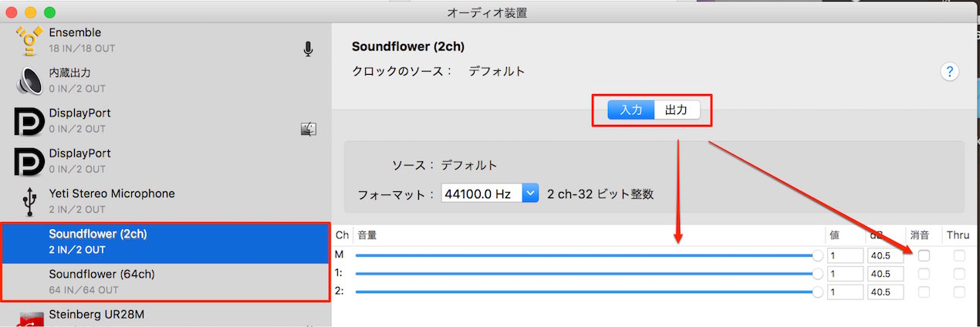Click the window zoom green button
Image resolution: width=980 pixels, height=327 pixels.
pos(50,12)
